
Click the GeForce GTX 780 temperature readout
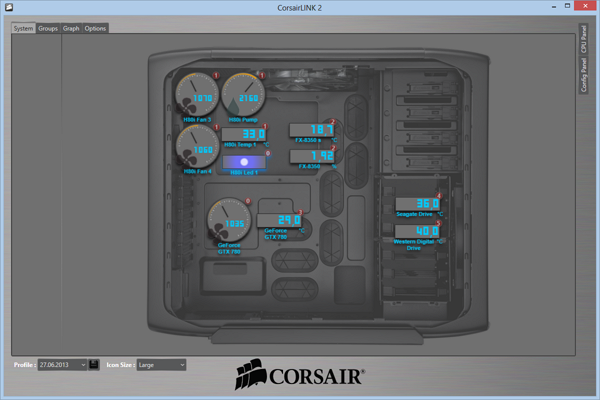coord(279,220)
